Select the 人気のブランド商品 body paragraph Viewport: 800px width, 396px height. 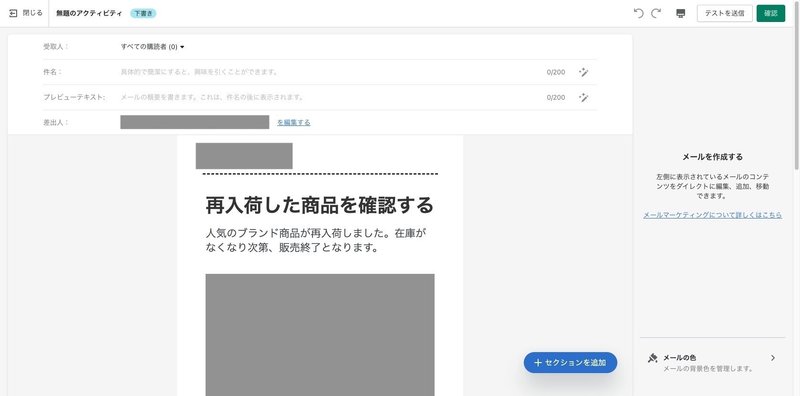(315, 241)
